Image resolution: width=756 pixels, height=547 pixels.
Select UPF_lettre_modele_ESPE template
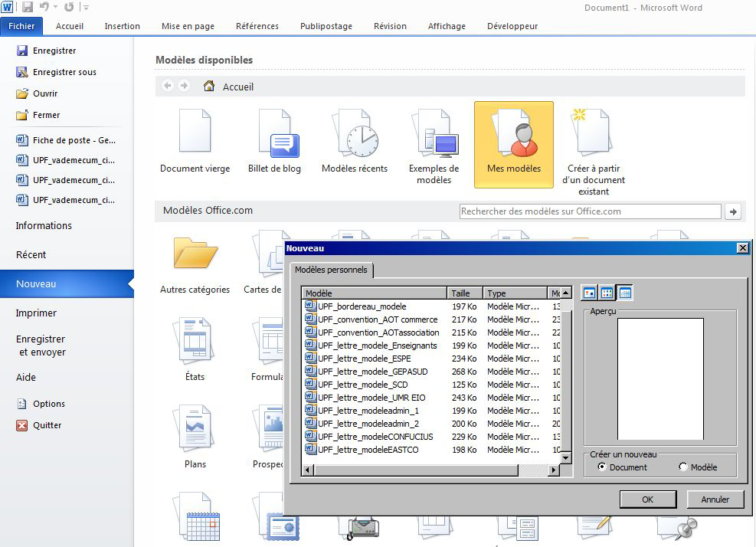[x=358, y=359]
